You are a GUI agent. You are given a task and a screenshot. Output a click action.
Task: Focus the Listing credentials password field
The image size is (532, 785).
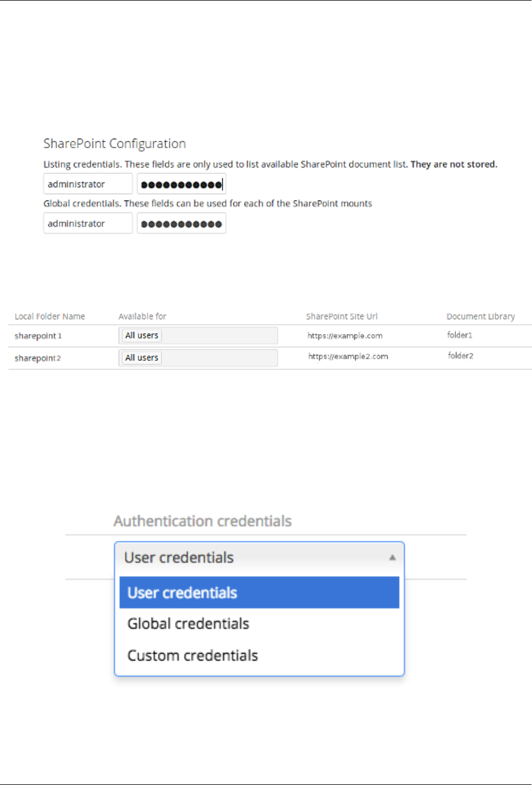pyautogui.click(x=181, y=184)
